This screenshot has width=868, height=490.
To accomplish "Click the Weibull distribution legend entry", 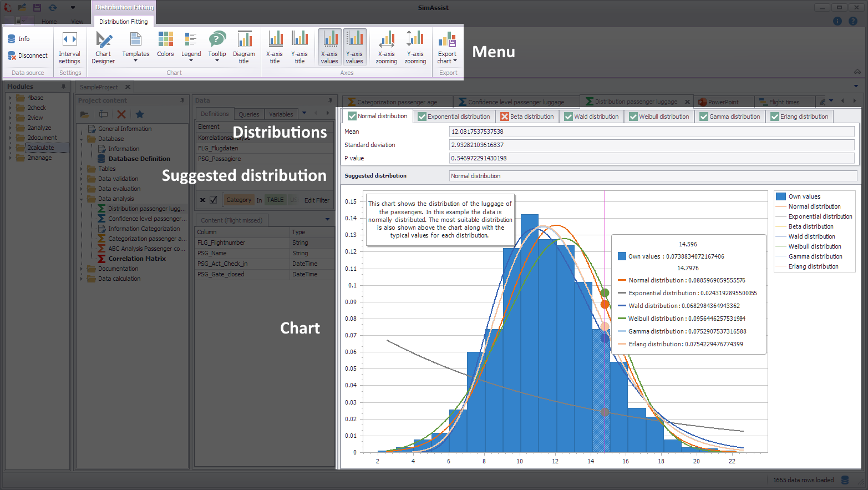I will 815,246.
